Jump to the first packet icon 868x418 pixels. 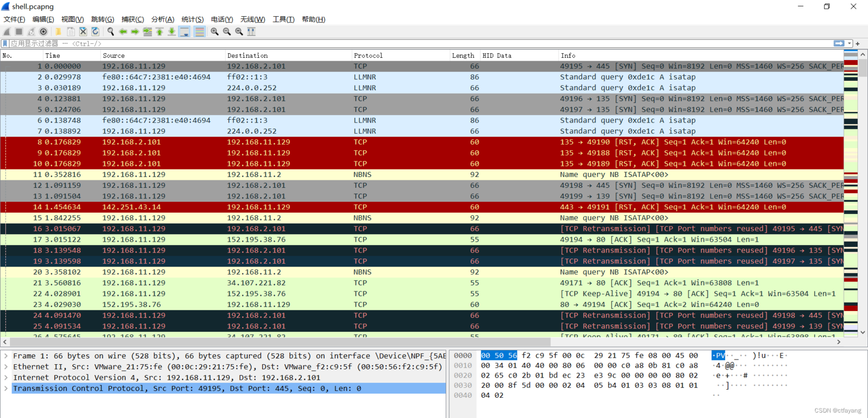tap(159, 32)
